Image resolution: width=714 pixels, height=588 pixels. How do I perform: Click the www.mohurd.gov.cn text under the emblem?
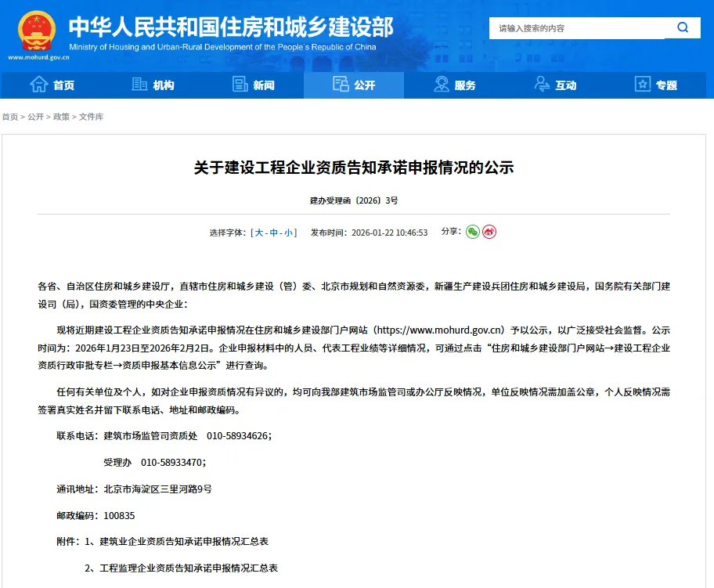point(38,57)
